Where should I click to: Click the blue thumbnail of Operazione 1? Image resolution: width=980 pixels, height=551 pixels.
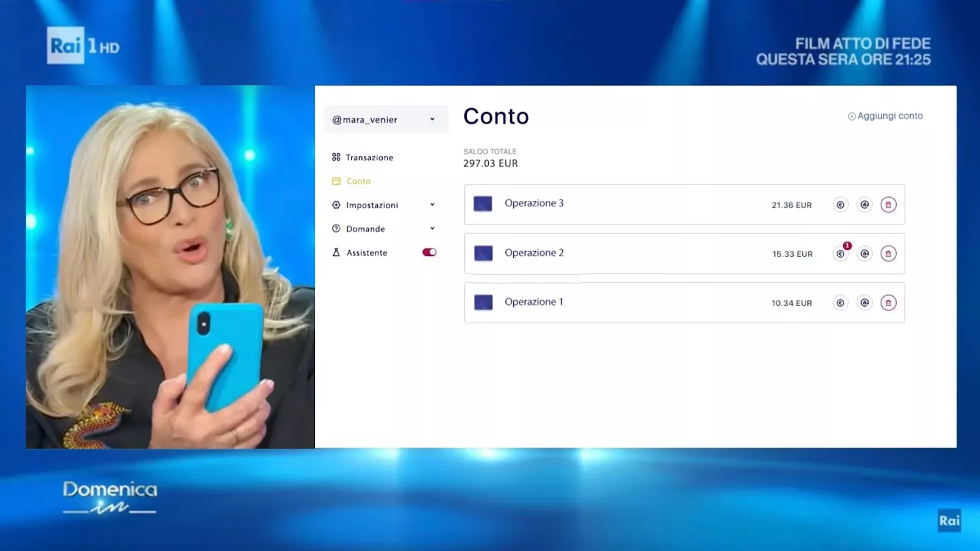pos(483,302)
